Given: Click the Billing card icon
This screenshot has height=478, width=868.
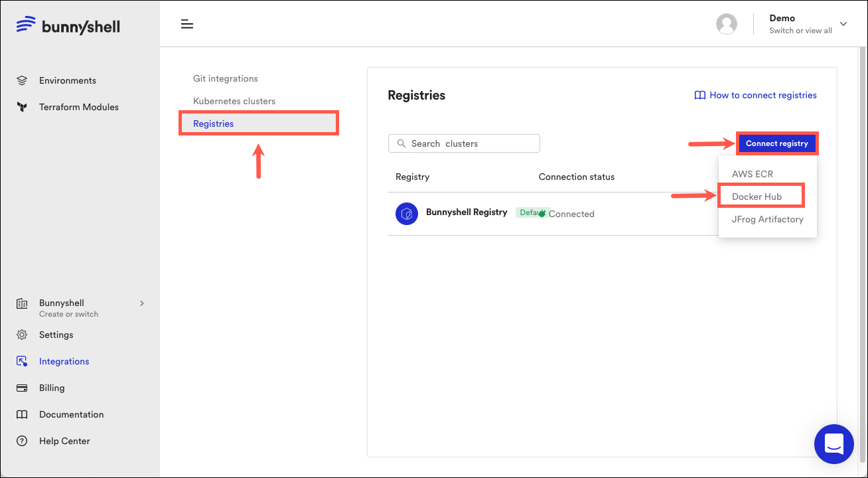Looking at the screenshot, I should [22, 388].
